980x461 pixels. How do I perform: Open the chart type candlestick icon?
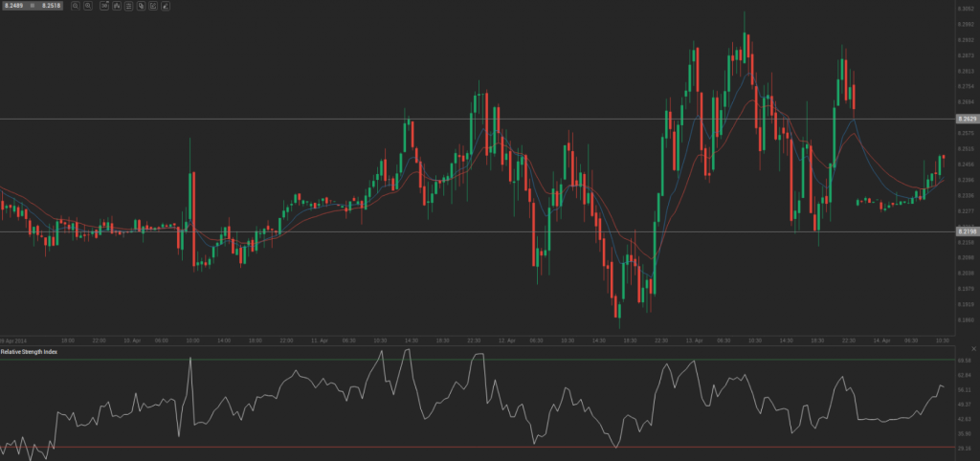[117, 6]
